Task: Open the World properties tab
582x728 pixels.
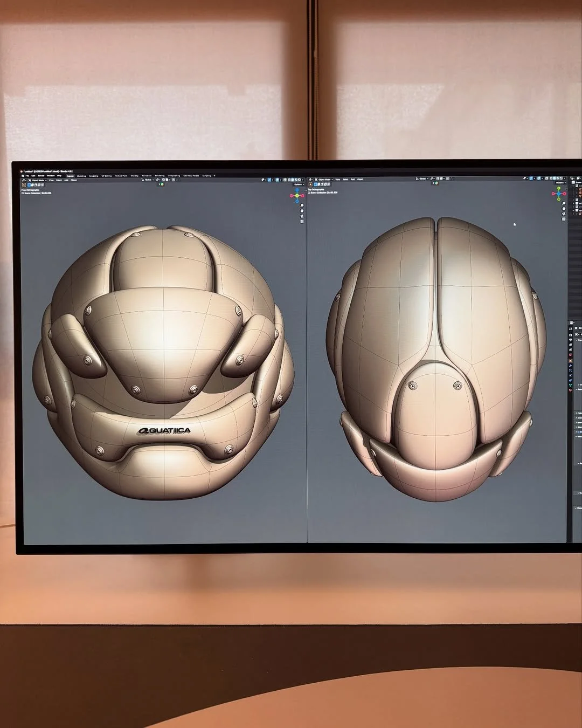Action: click(x=571, y=355)
